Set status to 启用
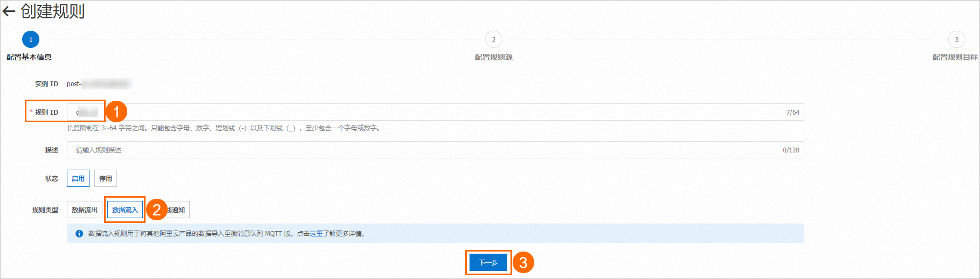Viewport: 980px width, 279px height. click(78, 178)
